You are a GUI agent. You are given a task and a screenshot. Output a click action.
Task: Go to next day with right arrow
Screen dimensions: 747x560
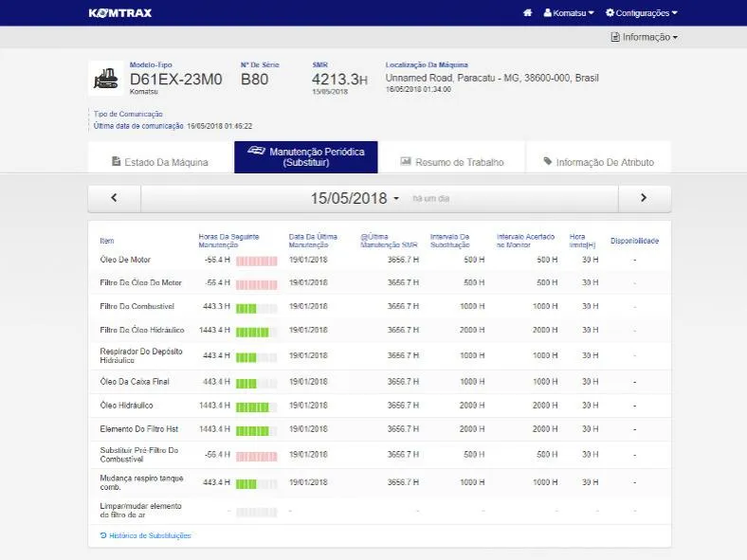[x=644, y=198]
